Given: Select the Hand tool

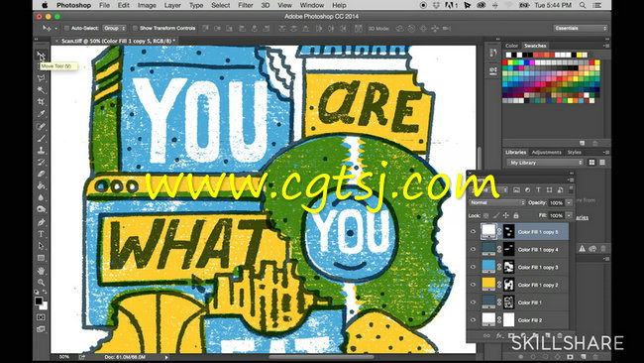Looking at the screenshot, I should click(x=41, y=270).
